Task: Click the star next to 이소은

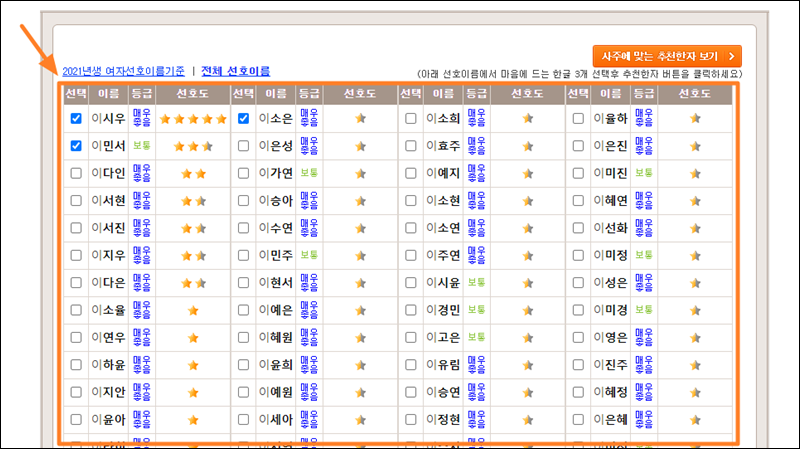Action: 361,118
